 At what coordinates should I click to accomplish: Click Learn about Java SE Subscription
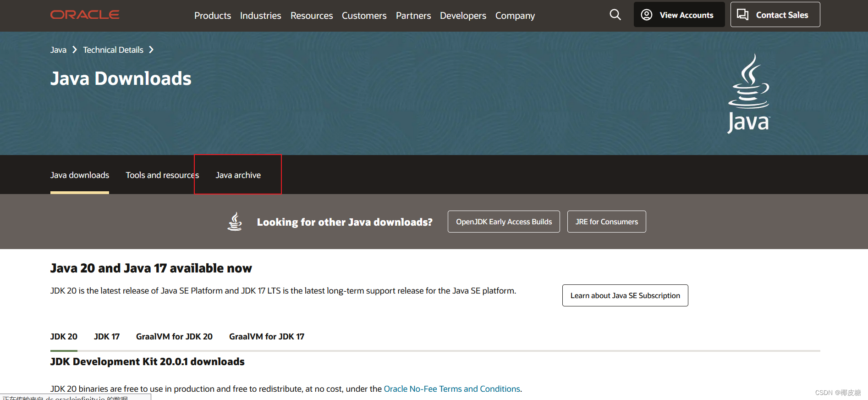[625, 295]
